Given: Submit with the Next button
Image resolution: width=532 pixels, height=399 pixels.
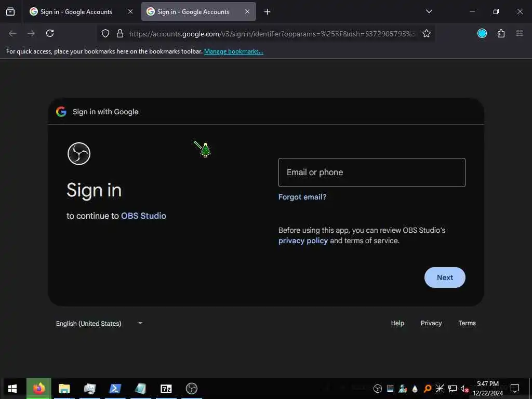Looking at the screenshot, I should click(x=445, y=277).
